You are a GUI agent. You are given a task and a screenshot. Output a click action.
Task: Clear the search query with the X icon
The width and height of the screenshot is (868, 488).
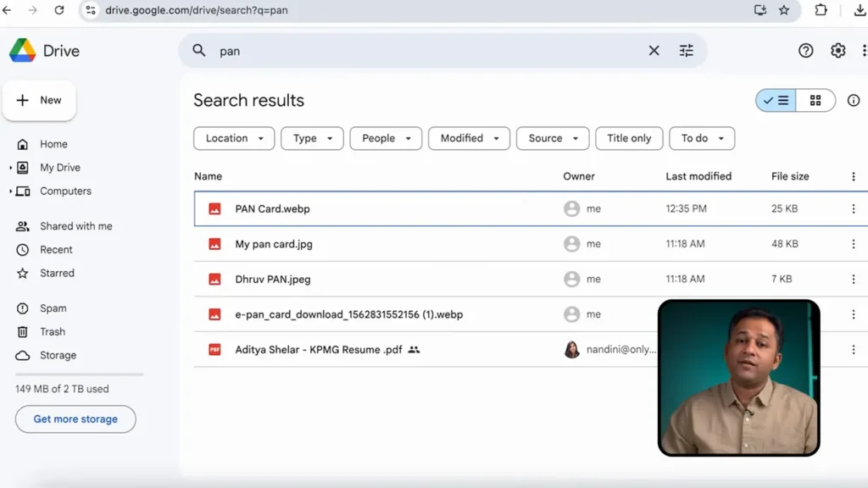point(654,51)
